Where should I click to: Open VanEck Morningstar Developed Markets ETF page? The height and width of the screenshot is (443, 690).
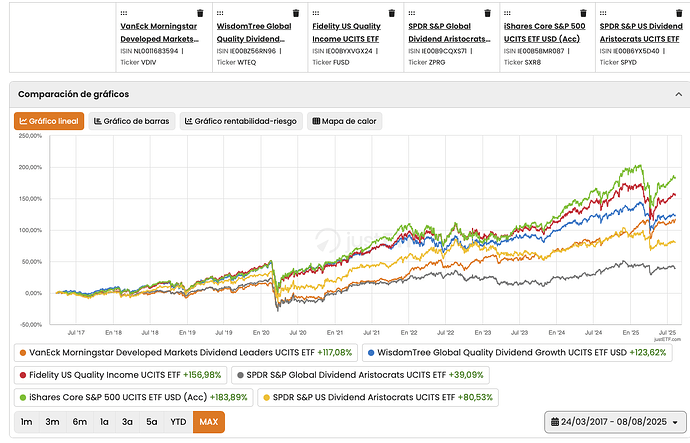(x=159, y=33)
